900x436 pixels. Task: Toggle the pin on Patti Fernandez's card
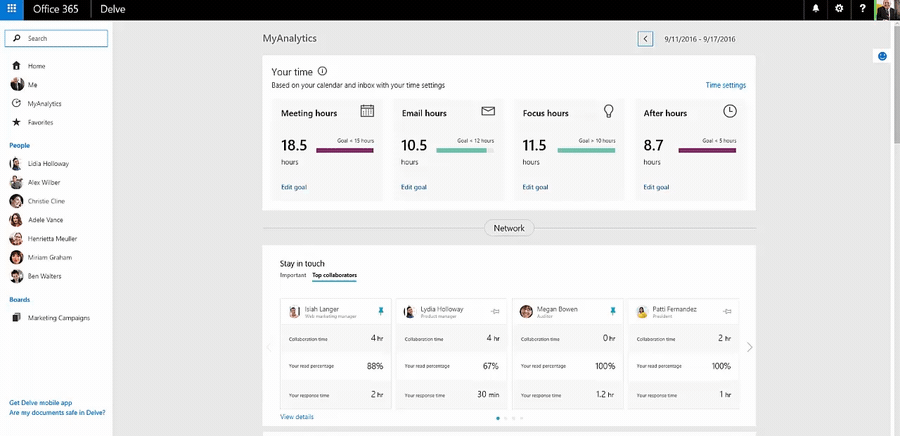point(729,312)
